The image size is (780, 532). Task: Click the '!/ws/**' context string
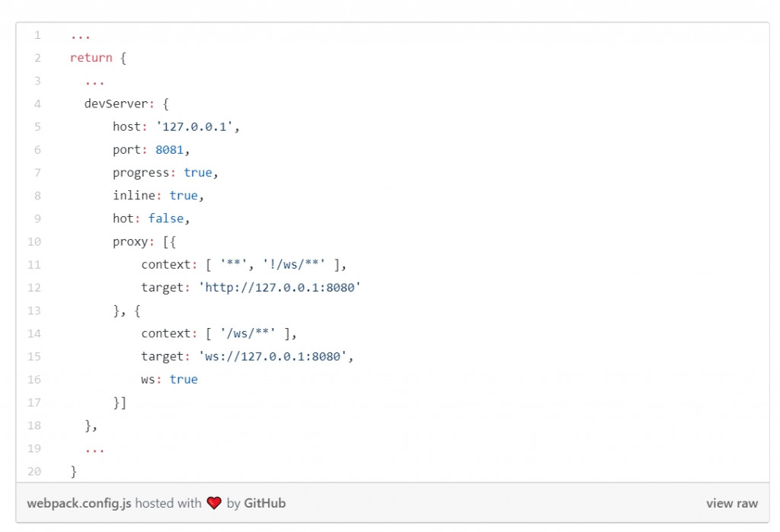[293, 265]
